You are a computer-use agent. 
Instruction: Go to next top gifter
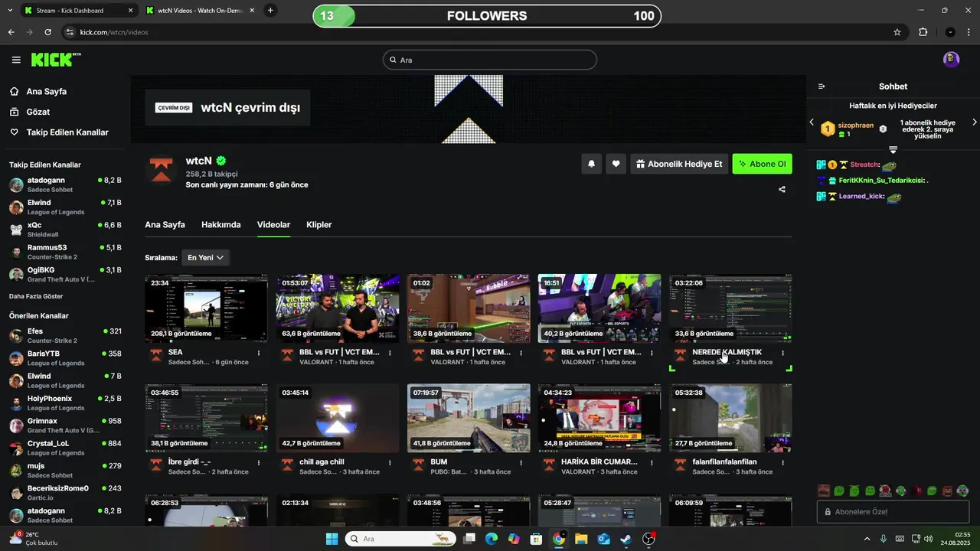click(974, 122)
